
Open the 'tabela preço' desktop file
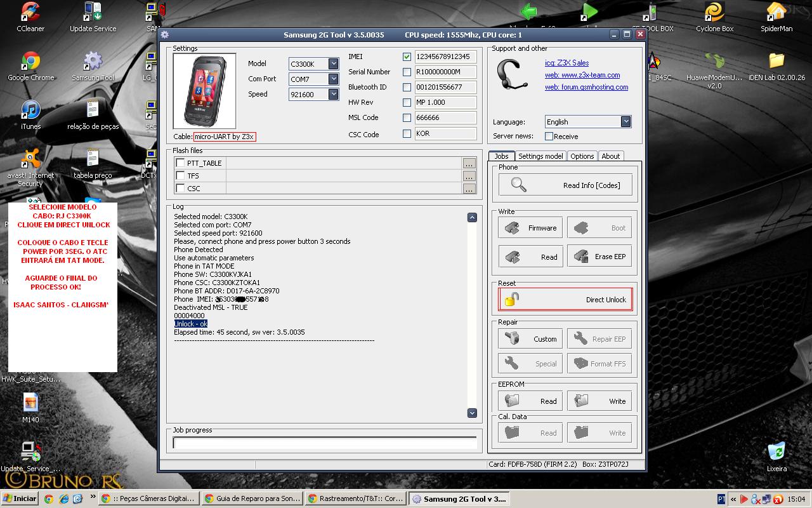click(x=93, y=163)
